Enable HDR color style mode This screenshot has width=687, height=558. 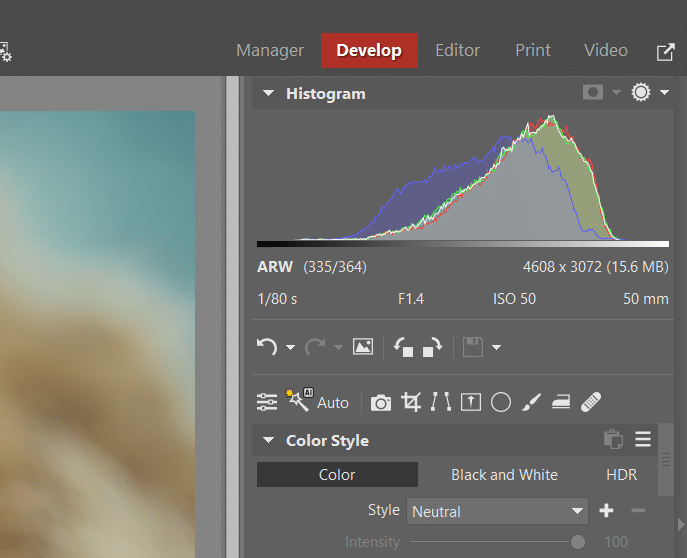(x=621, y=475)
